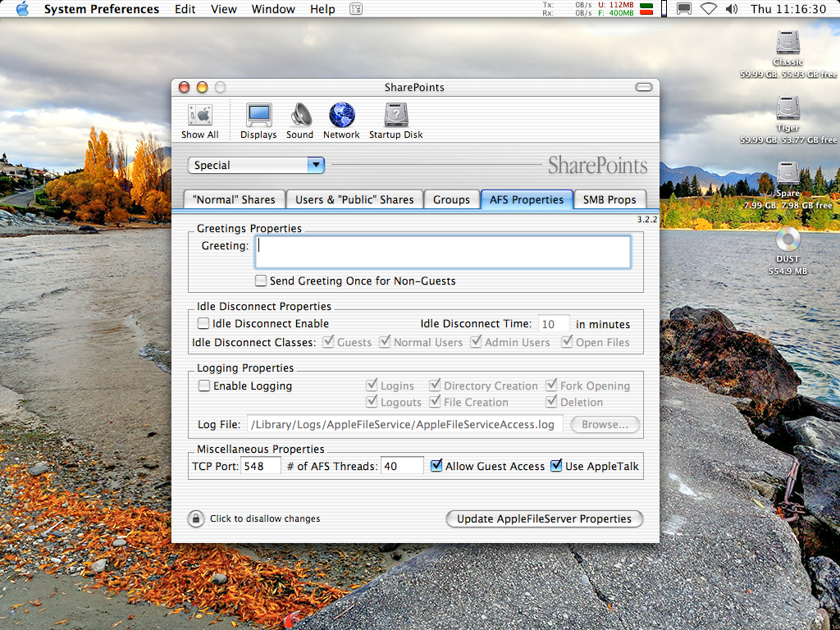This screenshot has height=630, width=840.
Task: Toggle the Guests idle disconnect class
Action: [328, 342]
